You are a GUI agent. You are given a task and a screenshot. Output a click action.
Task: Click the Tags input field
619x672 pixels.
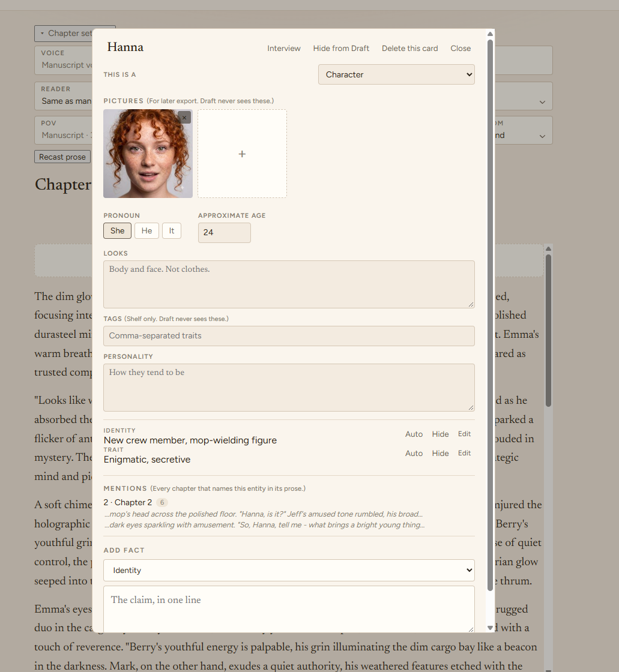point(289,335)
